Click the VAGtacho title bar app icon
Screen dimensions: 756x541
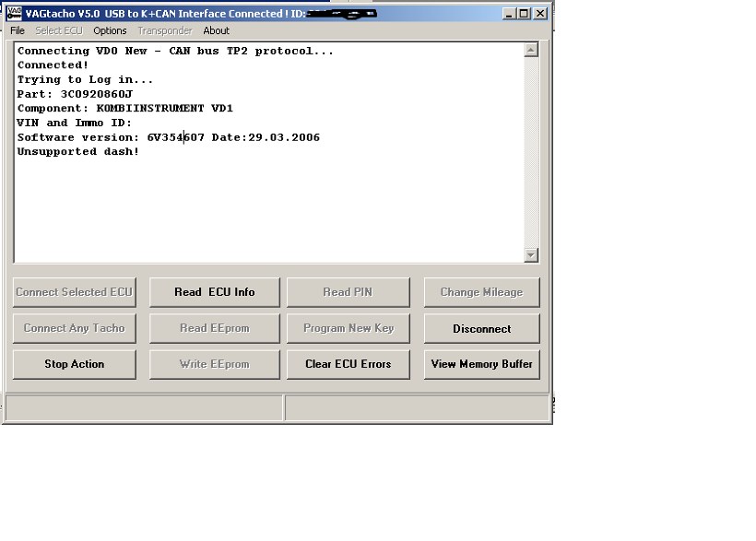tap(14, 14)
